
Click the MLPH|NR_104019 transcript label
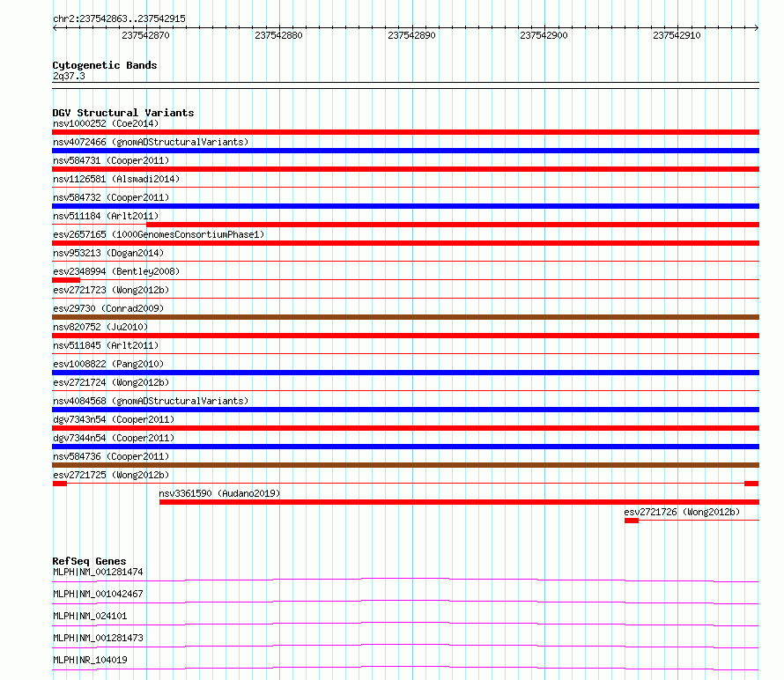click(90, 660)
